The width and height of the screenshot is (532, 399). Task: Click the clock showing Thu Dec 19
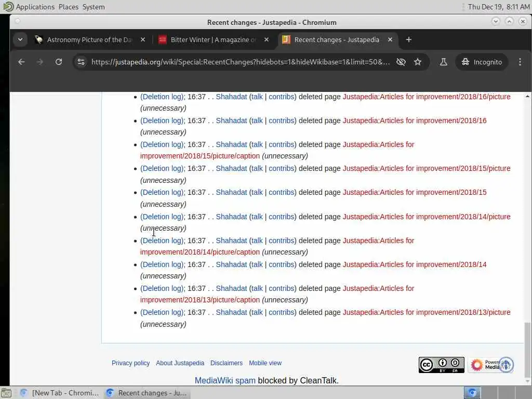tap(499, 7)
